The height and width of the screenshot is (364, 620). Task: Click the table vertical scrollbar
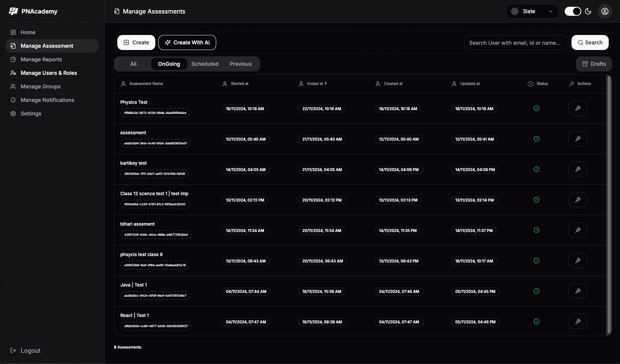(609, 205)
